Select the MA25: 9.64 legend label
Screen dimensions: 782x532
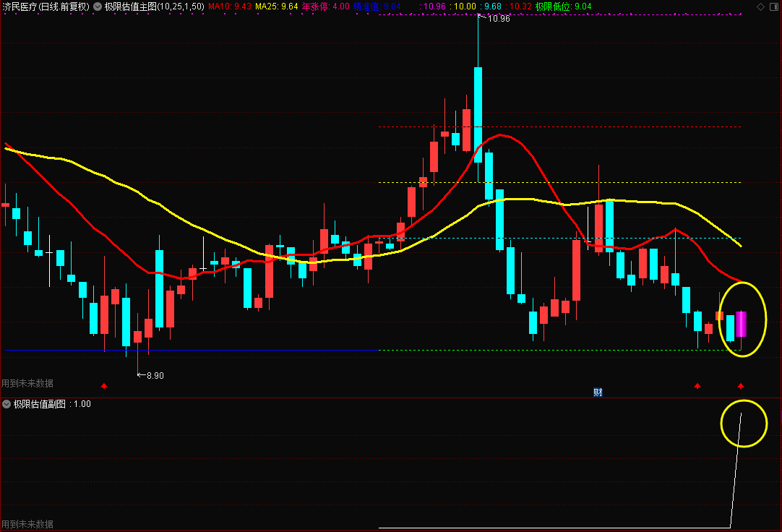[x=276, y=7]
